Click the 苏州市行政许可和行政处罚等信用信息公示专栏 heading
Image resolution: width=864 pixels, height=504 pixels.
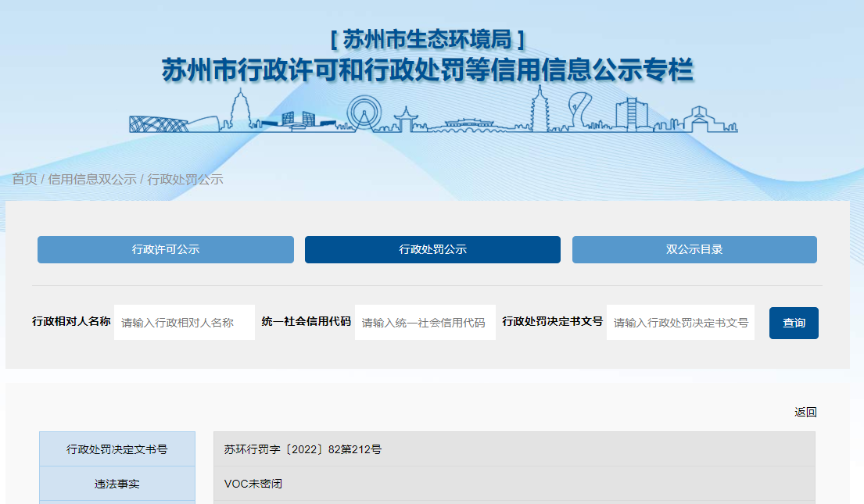point(427,70)
